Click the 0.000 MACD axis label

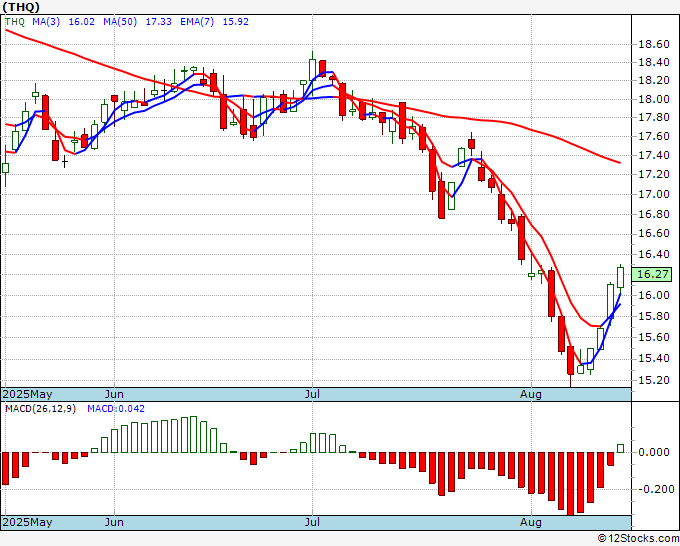[x=654, y=452]
